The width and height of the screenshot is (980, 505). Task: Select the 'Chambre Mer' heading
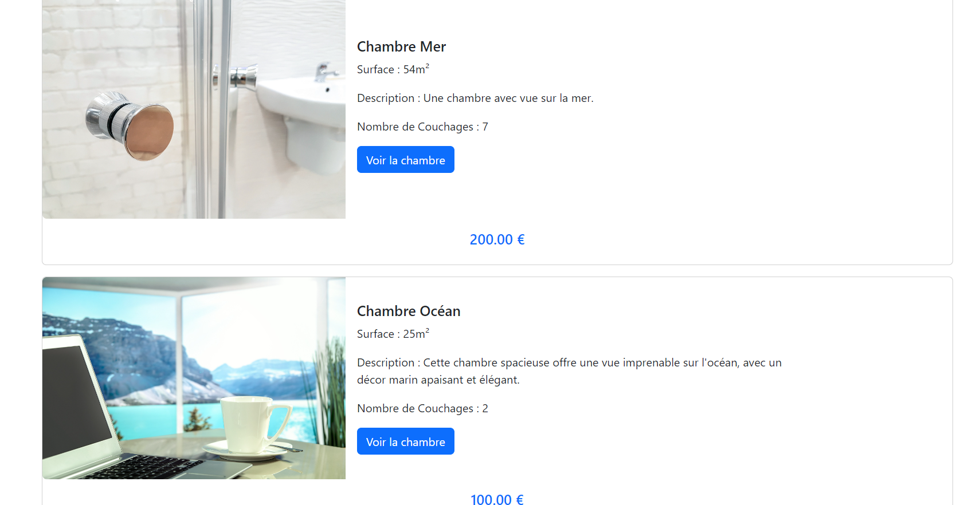[x=401, y=46]
